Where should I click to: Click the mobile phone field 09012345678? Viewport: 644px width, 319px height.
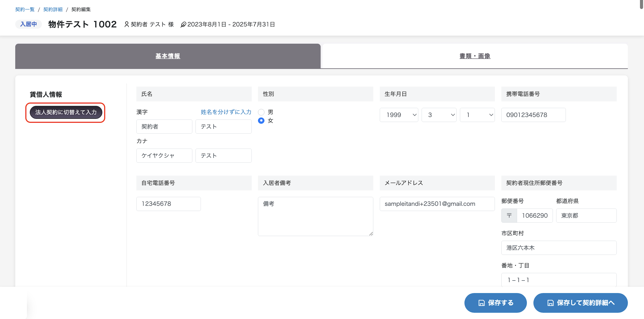[534, 115]
